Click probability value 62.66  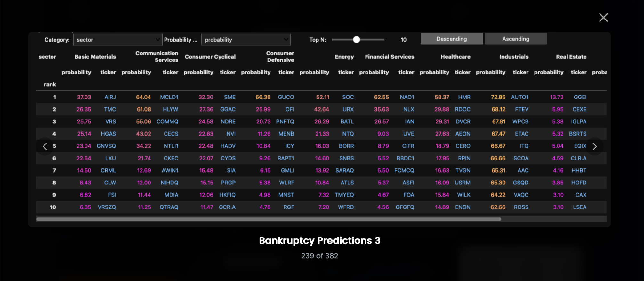(498, 207)
